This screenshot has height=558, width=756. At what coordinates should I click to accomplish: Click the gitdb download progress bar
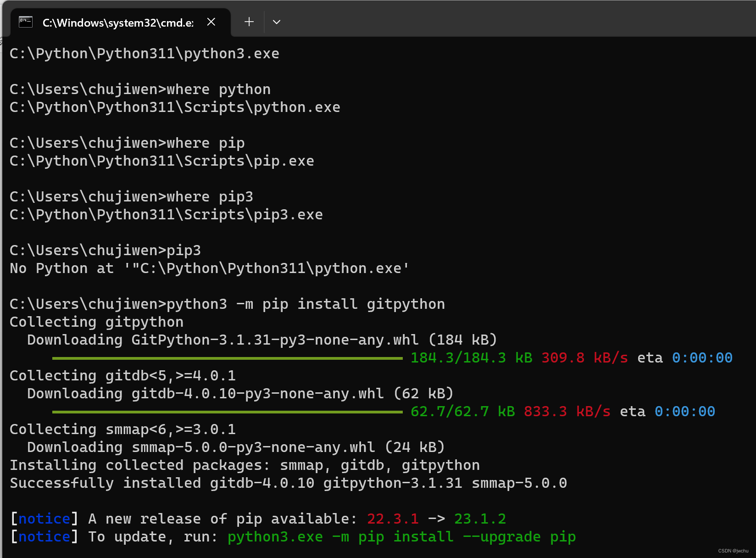point(227,412)
